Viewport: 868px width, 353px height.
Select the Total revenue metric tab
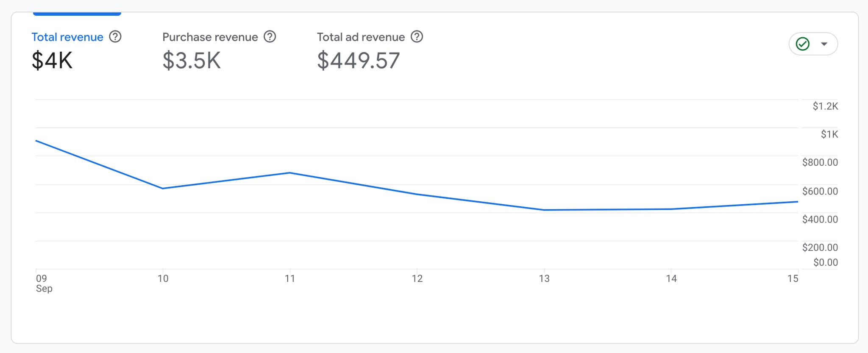tap(67, 37)
